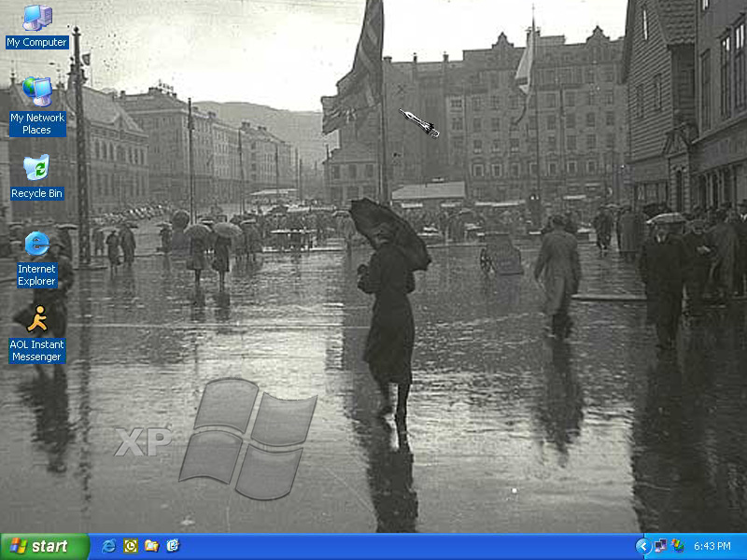
Task: Click the colorful Windows flag tray icon
Action: pos(677,546)
